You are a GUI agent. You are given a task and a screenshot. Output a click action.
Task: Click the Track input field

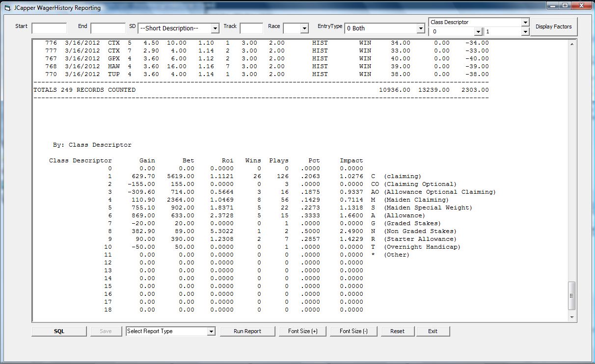click(251, 28)
